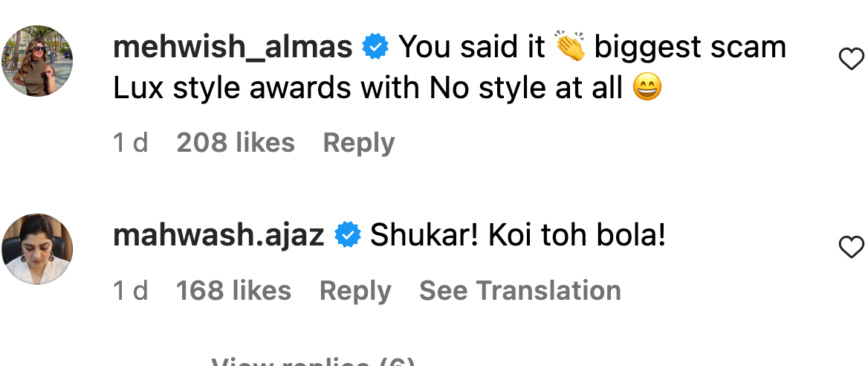
Task: Open mahwash.ajaz's profile picture
Action: tap(37, 249)
